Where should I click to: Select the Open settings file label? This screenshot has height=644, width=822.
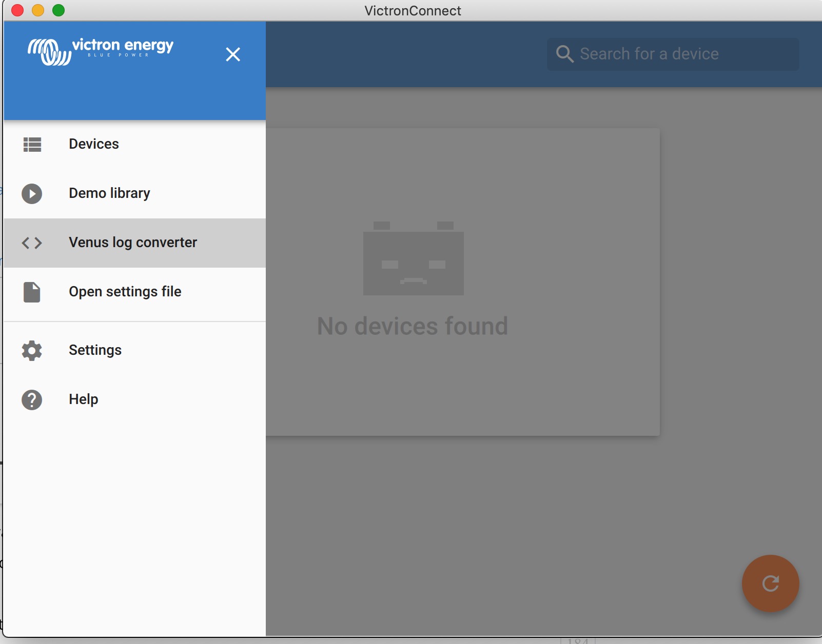pos(125,292)
